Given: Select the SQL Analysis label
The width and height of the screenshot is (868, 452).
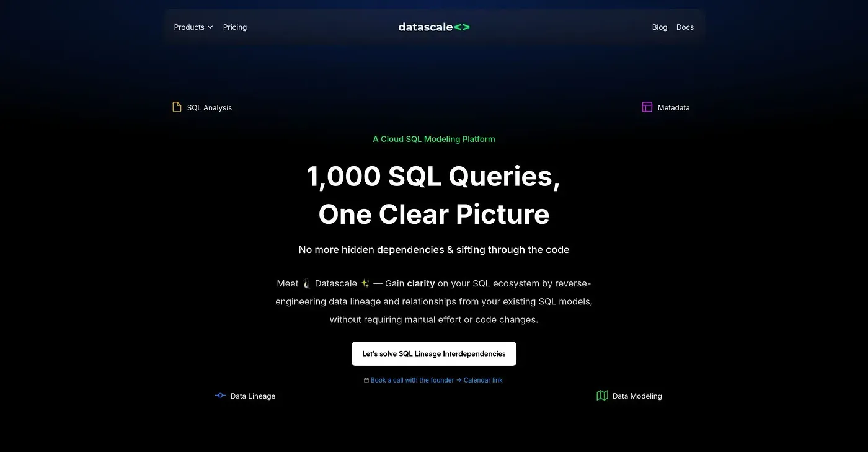Looking at the screenshot, I should pos(210,108).
